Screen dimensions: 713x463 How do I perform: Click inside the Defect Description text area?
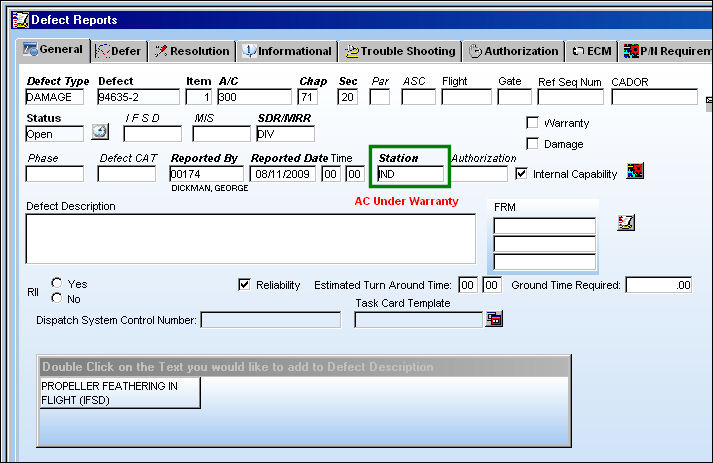(x=251, y=239)
